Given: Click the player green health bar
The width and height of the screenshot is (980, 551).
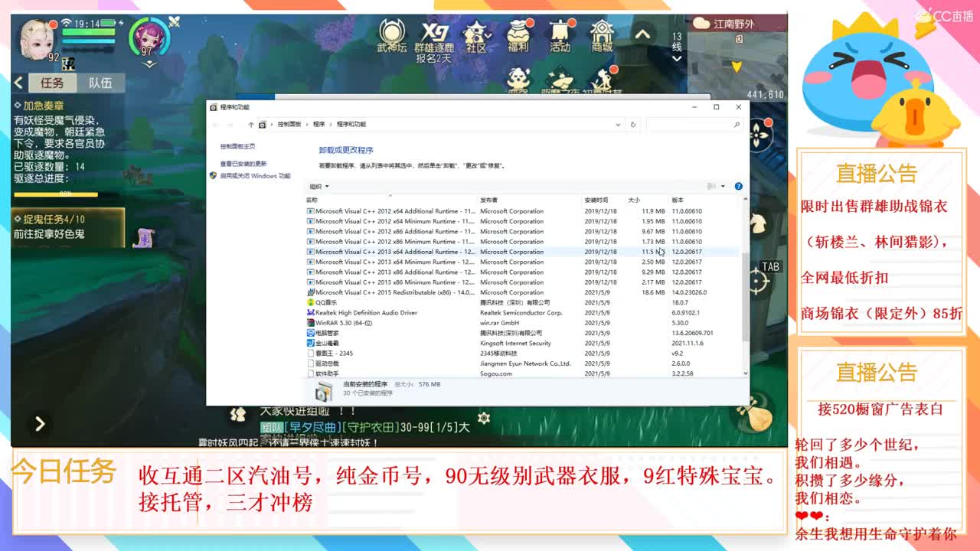Looking at the screenshot, I should click(88, 32).
